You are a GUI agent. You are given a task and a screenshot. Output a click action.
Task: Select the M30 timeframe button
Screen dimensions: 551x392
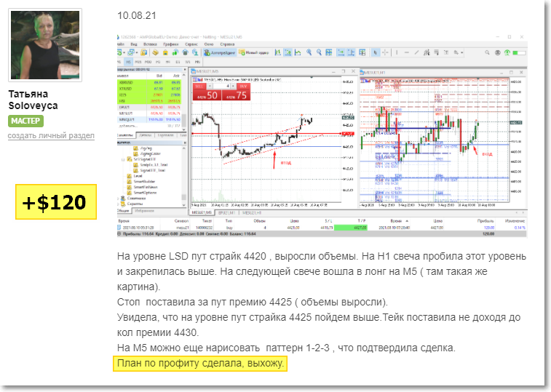[148, 62]
